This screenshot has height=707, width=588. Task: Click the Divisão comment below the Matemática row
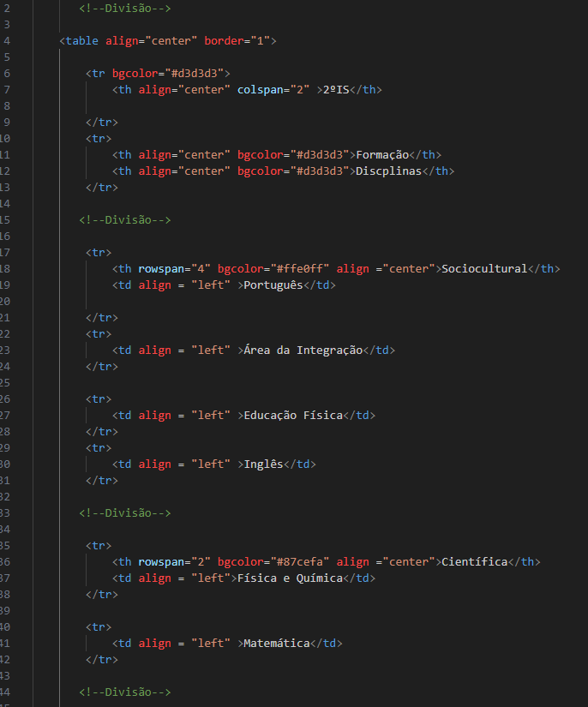(x=125, y=692)
